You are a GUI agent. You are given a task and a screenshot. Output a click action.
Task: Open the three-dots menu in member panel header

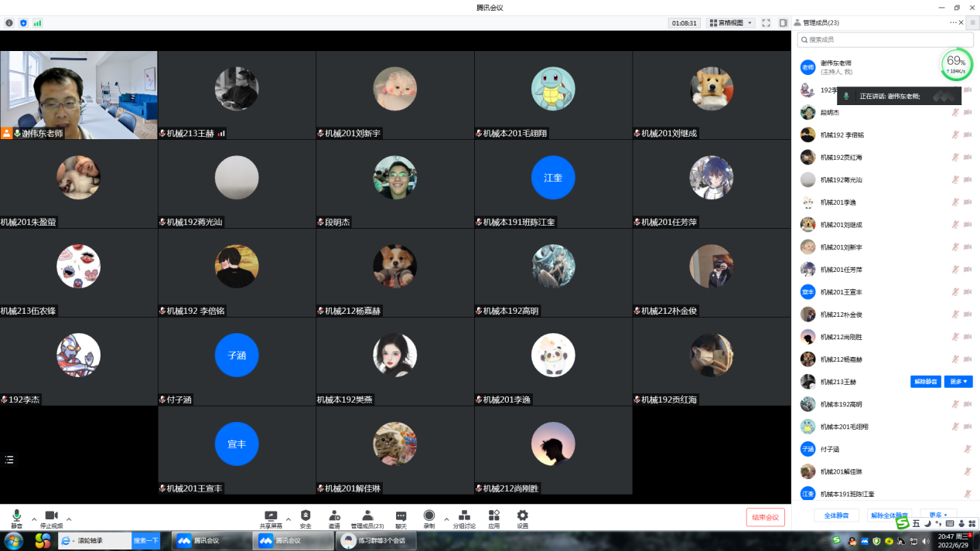pos(954,22)
